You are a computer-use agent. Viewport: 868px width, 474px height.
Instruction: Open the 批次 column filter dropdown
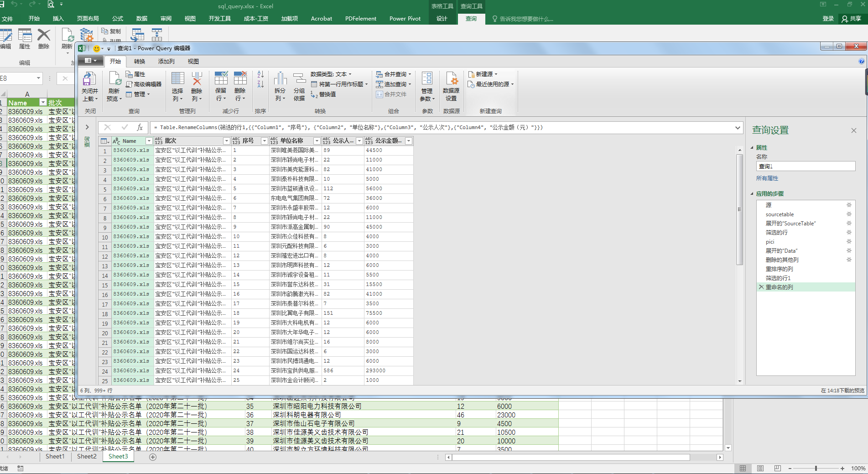pos(226,141)
